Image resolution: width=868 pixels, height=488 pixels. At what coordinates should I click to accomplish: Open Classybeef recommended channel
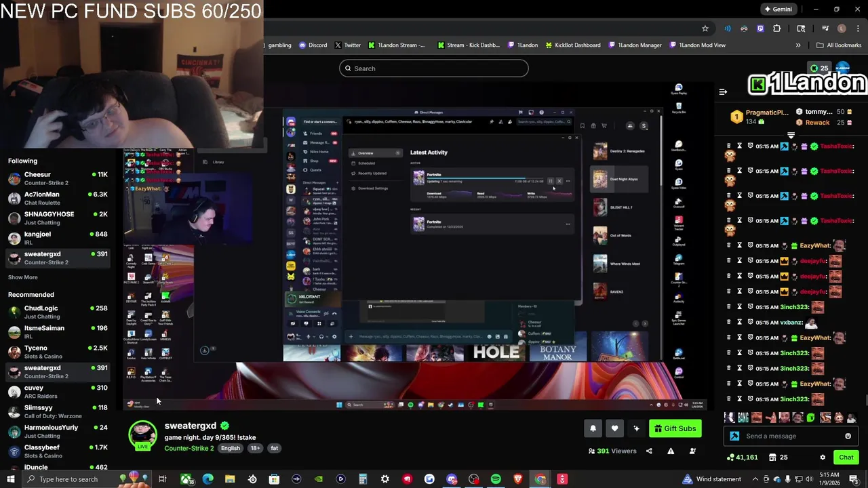(57, 451)
